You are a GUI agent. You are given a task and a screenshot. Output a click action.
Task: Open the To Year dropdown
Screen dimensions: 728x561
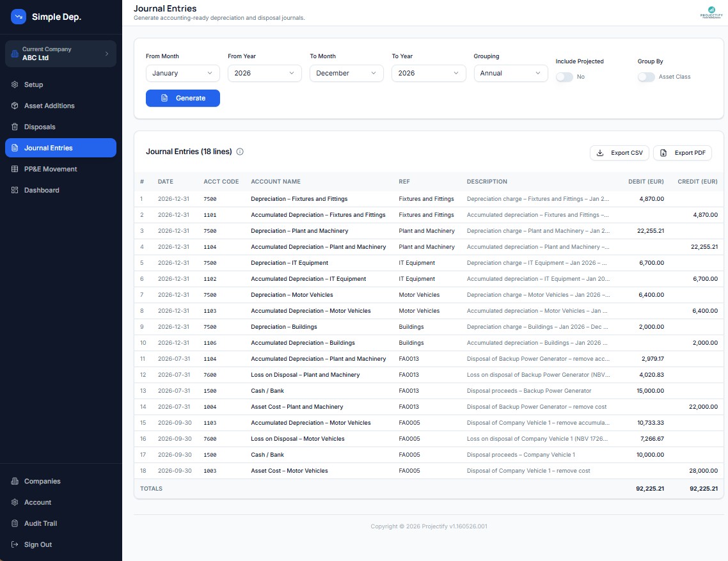tap(429, 74)
